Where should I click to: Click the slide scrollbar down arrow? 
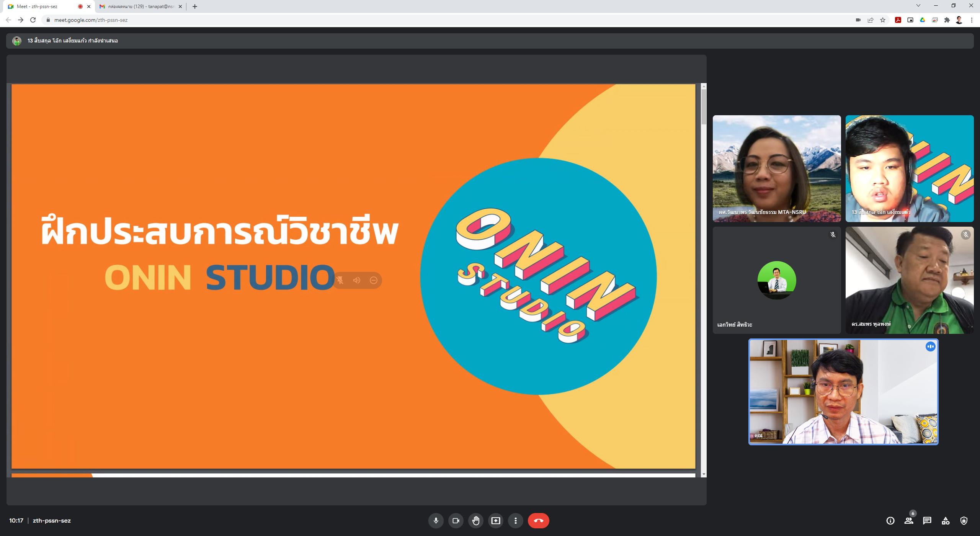[704, 474]
